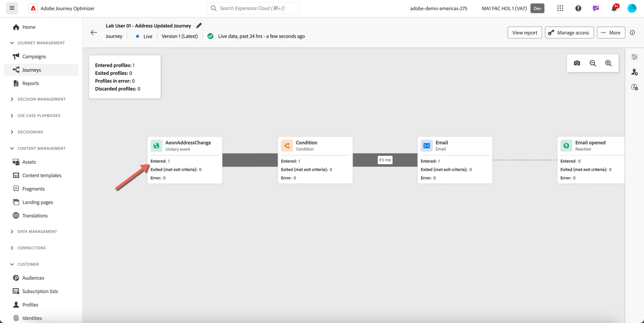Open Assets in sidebar

tap(41, 162)
